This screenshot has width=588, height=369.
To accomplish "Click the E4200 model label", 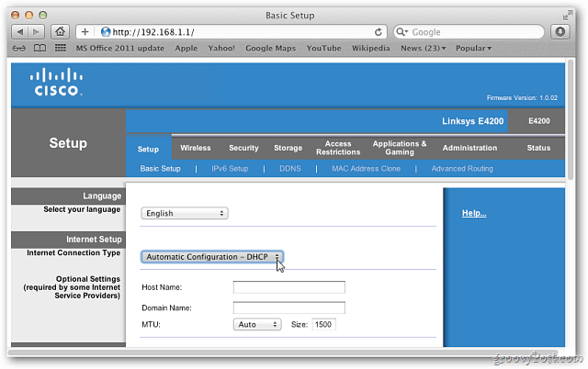I will coord(539,121).
